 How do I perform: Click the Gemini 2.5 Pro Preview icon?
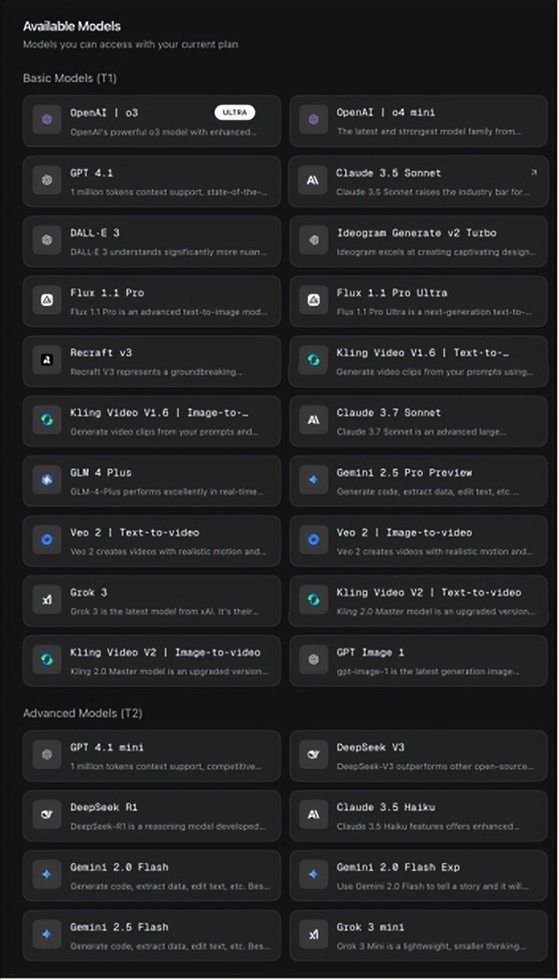(x=313, y=480)
